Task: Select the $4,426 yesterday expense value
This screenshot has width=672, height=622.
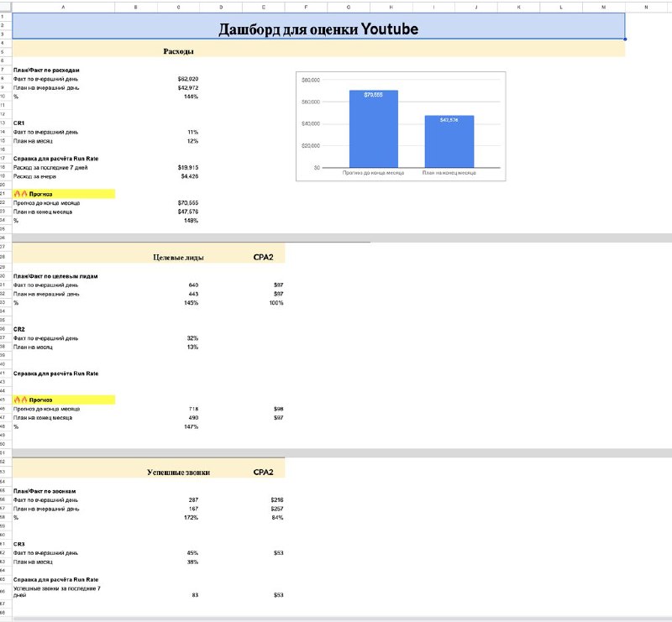Action: pos(190,176)
